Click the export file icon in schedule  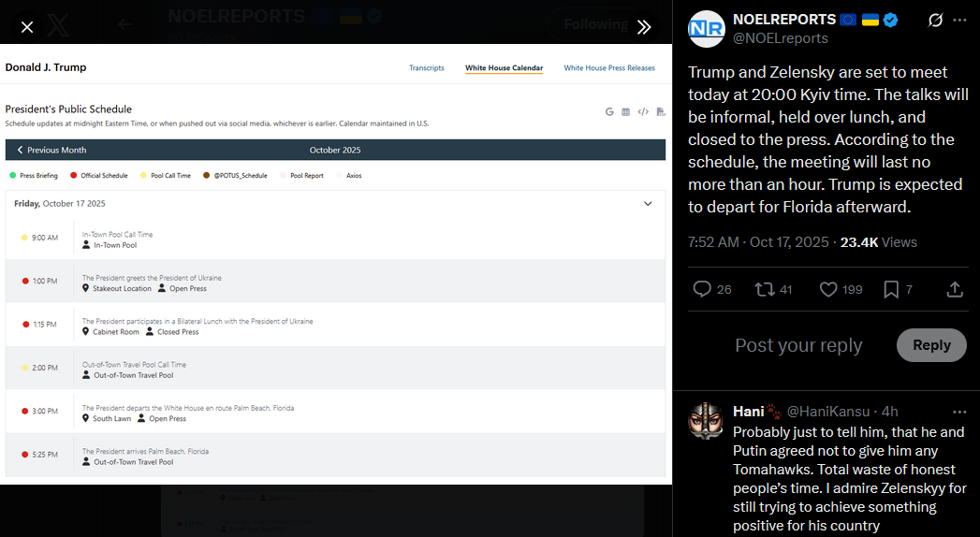tap(661, 111)
